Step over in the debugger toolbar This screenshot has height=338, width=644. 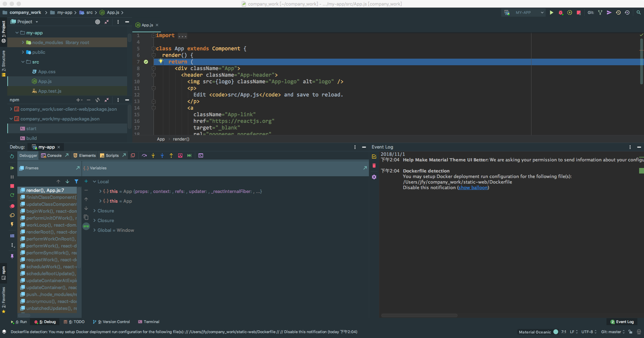tap(144, 155)
